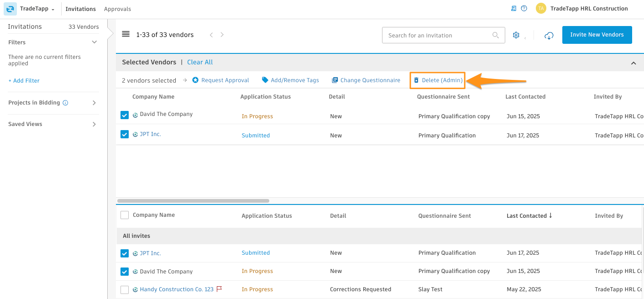Click Request Approval action
Image resolution: width=644 pixels, height=299 pixels.
[x=220, y=80]
